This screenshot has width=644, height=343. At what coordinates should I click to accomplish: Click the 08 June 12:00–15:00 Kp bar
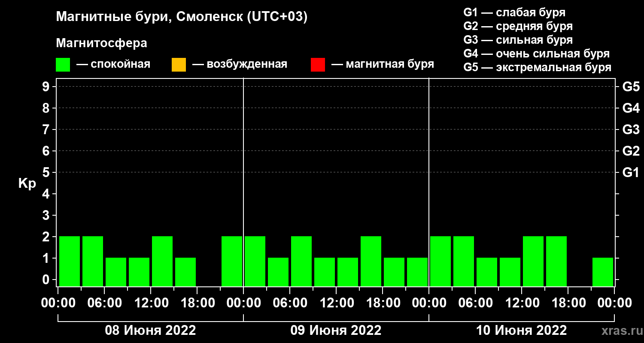coord(162,261)
